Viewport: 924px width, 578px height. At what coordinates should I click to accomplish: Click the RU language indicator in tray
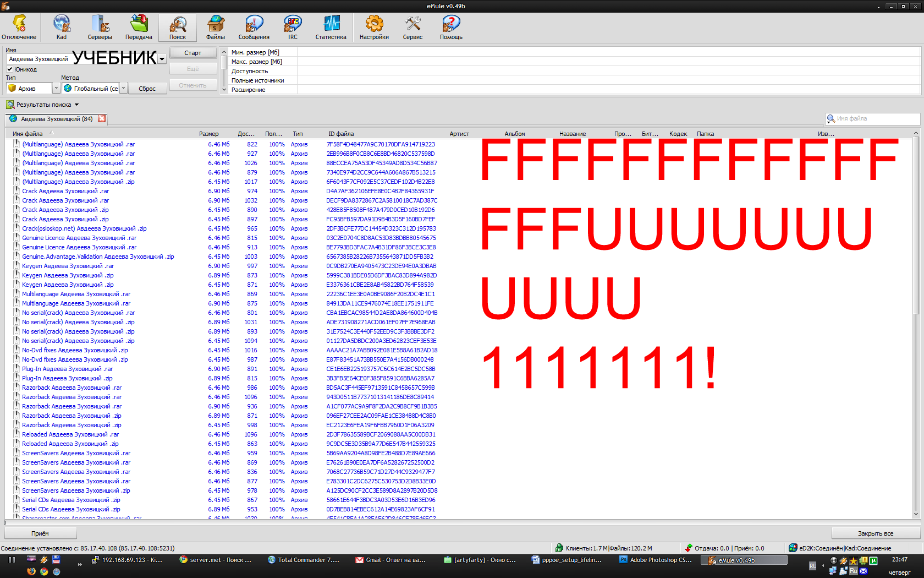[813, 565]
